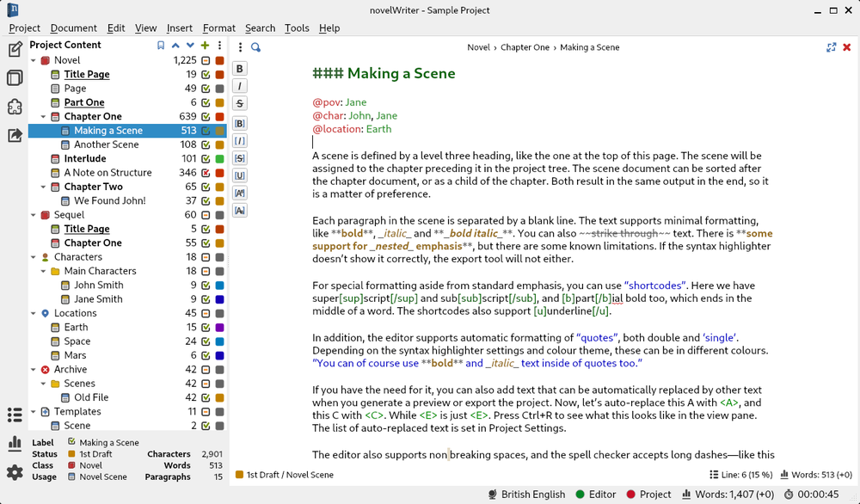This screenshot has height=504, width=860.
Task: Click the inactive red X flag on A Note on Structure
Action: [206, 173]
